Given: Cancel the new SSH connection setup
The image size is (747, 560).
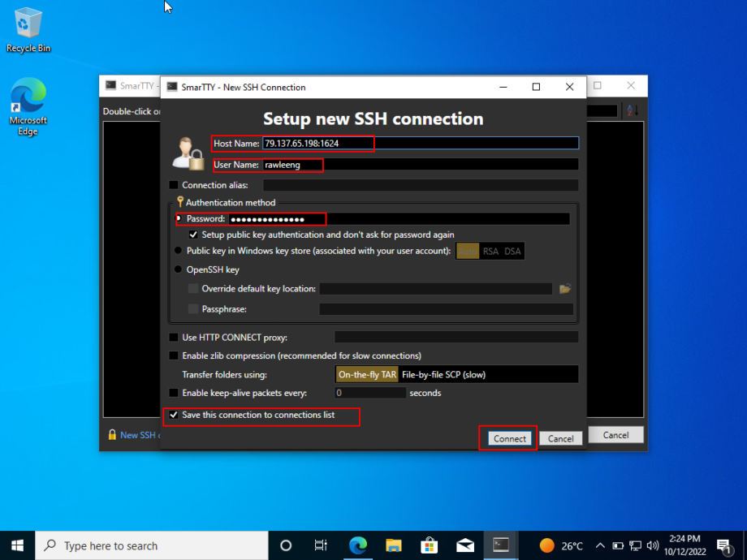Looking at the screenshot, I should (x=560, y=437).
